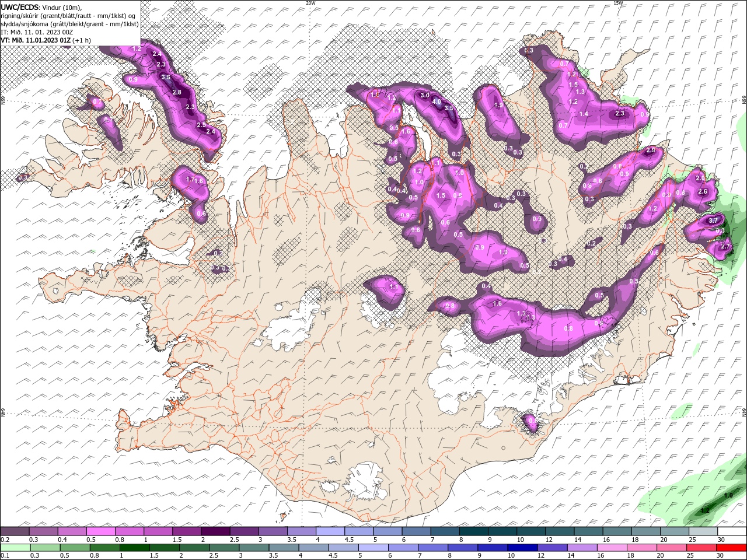Pick the dark purple 2 swatch on the upper scale

coord(215,531)
